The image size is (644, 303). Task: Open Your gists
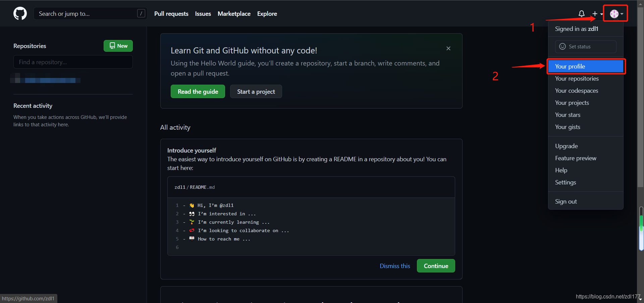coord(586,127)
